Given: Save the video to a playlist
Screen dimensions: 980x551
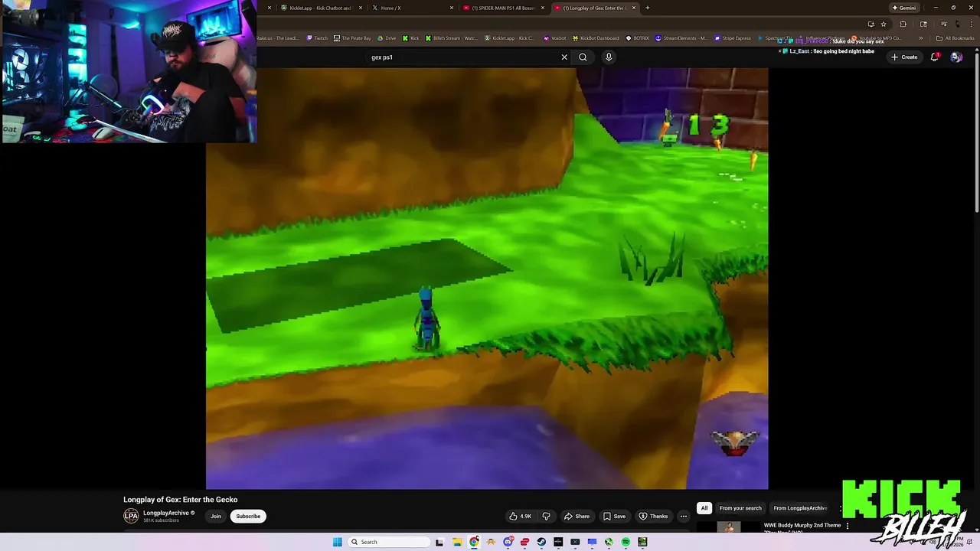Looking at the screenshot, I should coord(615,516).
